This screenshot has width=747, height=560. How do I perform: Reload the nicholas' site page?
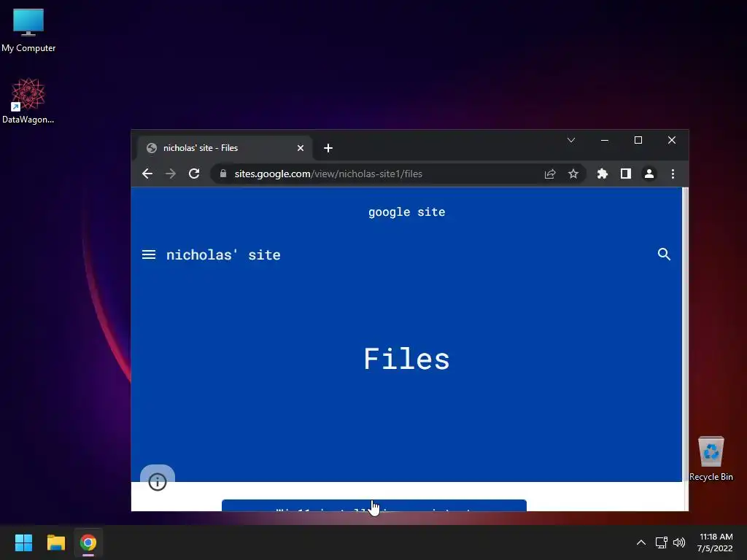click(x=194, y=174)
